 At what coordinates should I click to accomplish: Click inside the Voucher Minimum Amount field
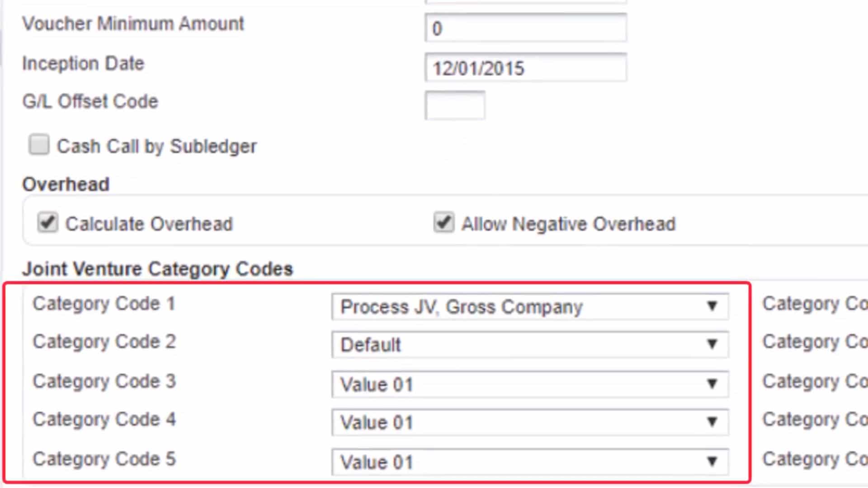click(x=524, y=28)
